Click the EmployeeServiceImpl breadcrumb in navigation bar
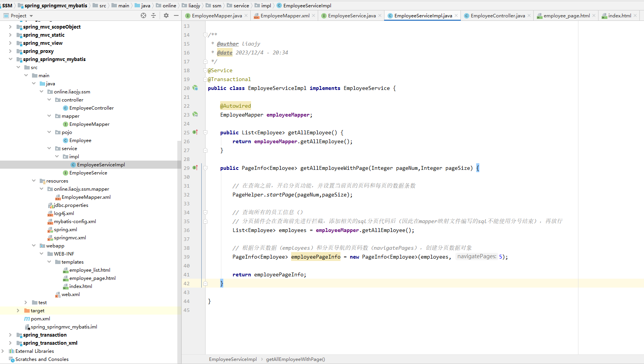644x364 pixels. click(x=304, y=5)
